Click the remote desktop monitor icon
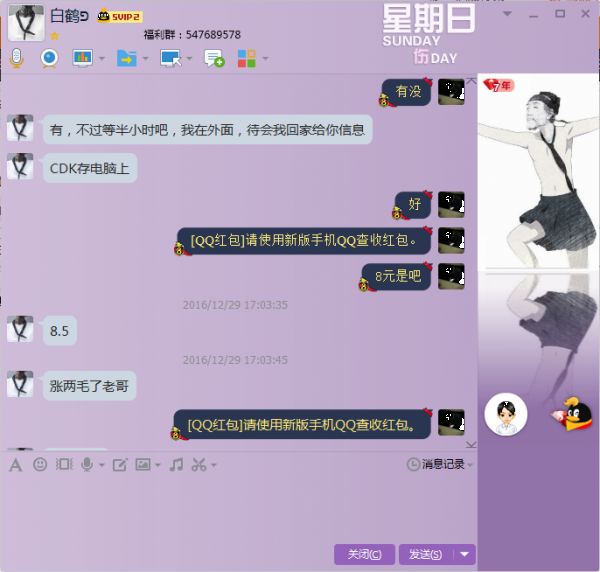The image size is (600, 572). tap(171, 58)
